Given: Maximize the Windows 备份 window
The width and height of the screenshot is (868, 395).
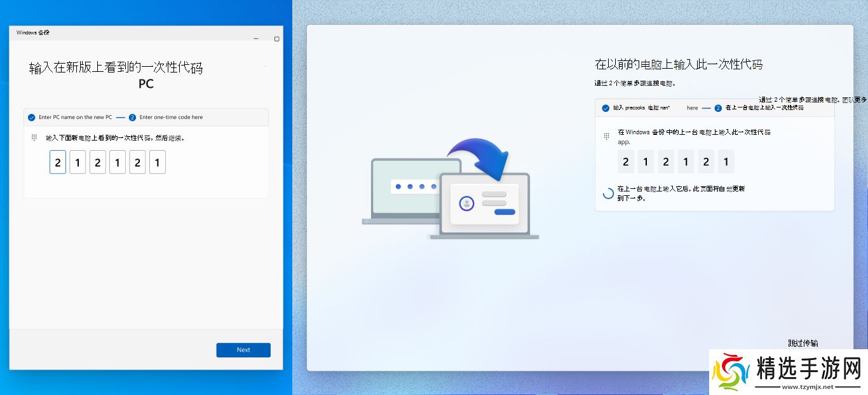Looking at the screenshot, I should pos(276,39).
